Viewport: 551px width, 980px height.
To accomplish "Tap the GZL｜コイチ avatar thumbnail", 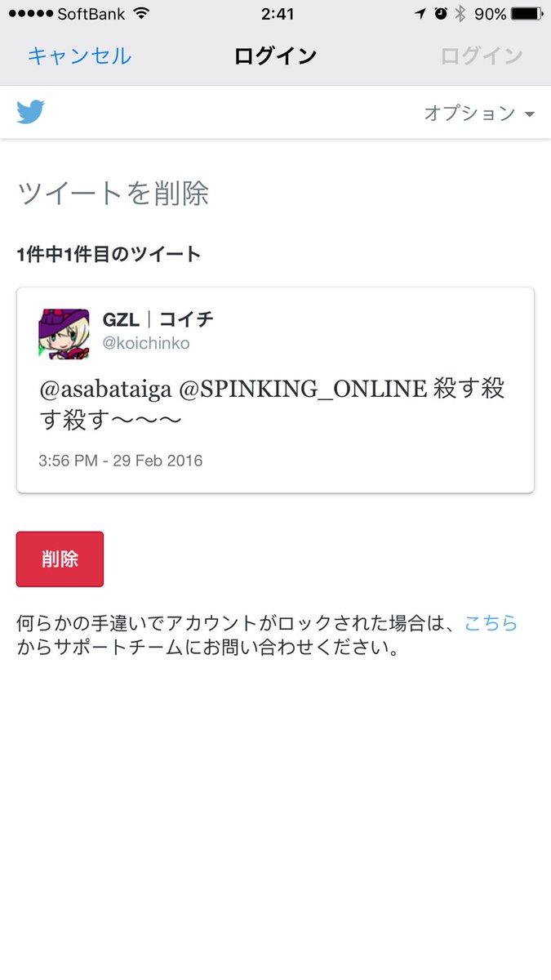I will click(x=64, y=334).
